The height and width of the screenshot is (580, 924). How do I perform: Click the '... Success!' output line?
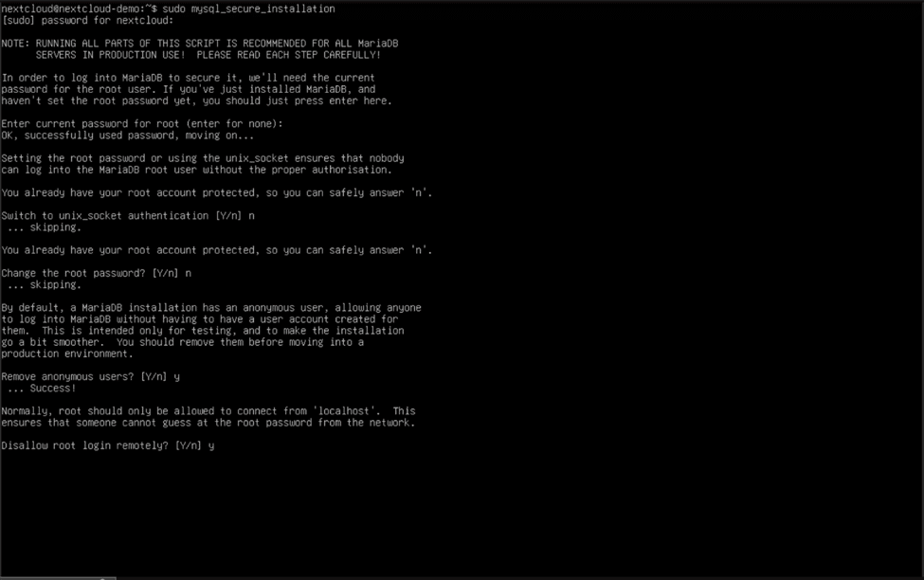coord(42,389)
